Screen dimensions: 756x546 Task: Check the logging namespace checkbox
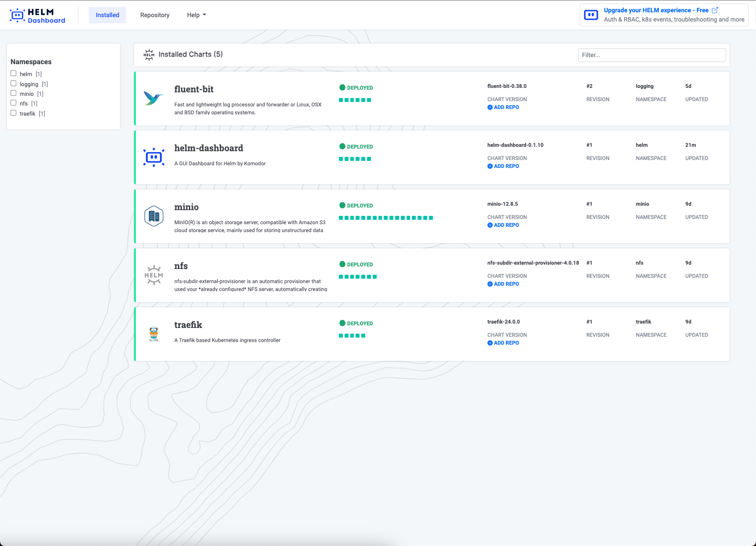tap(14, 84)
